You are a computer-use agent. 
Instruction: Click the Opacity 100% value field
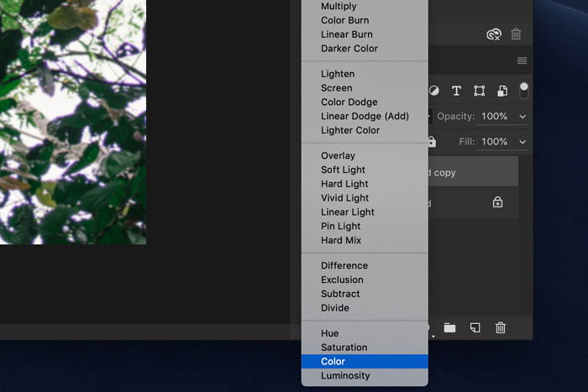pos(495,116)
